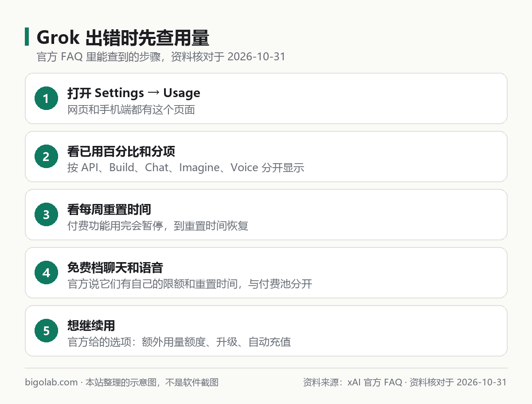Click the text '官方说它们有自己的限额和重置时间'
532x404 pixels.
(153, 284)
